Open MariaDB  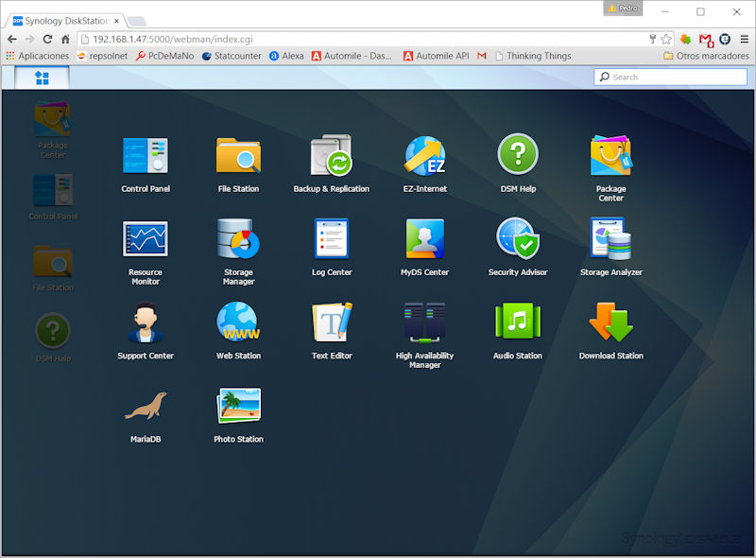click(x=146, y=416)
